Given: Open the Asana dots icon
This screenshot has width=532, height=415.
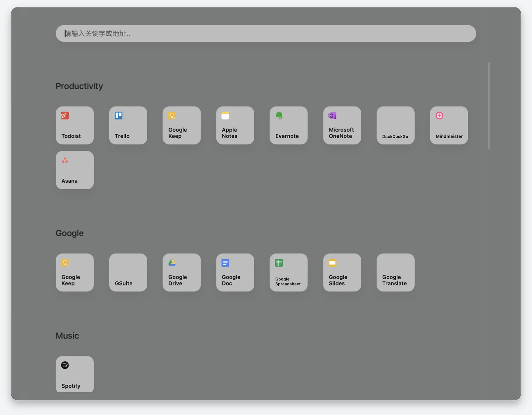Looking at the screenshot, I should point(65,160).
